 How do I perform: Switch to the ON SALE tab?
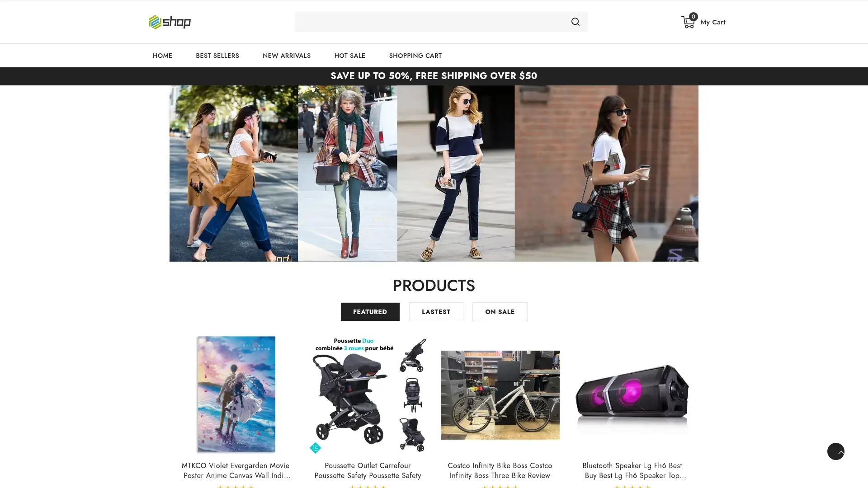[x=500, y=312]
